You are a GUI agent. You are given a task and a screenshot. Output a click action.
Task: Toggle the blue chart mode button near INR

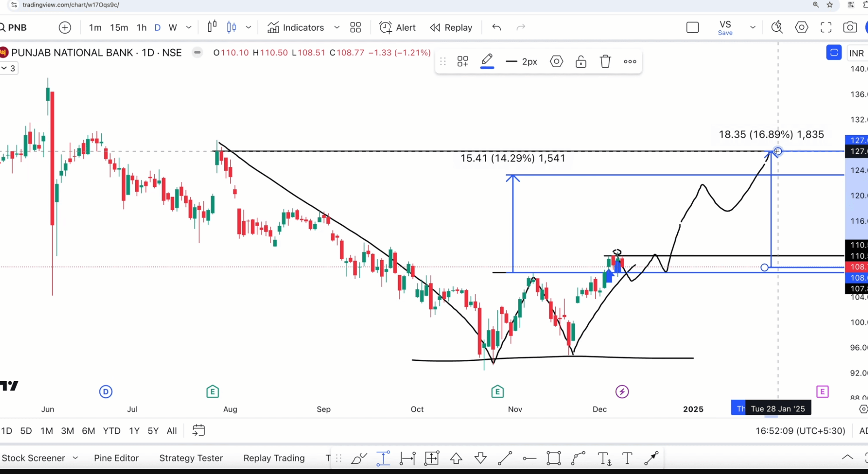click(834, 53)
